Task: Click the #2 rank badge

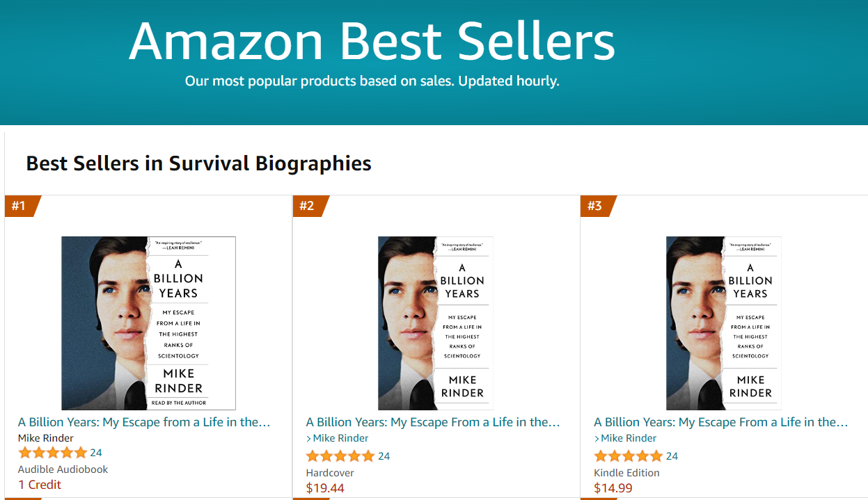Action: click(308, 206)
